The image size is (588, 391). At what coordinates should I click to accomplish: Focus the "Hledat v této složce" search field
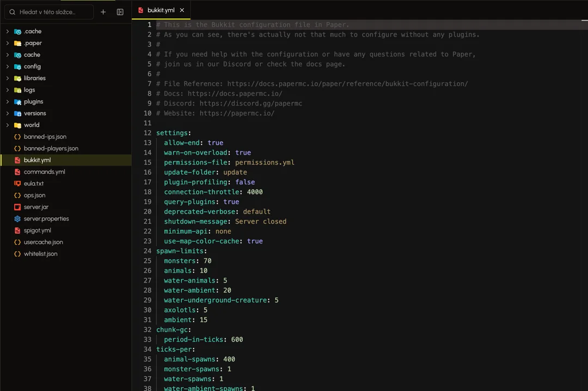tap(49, 12)
